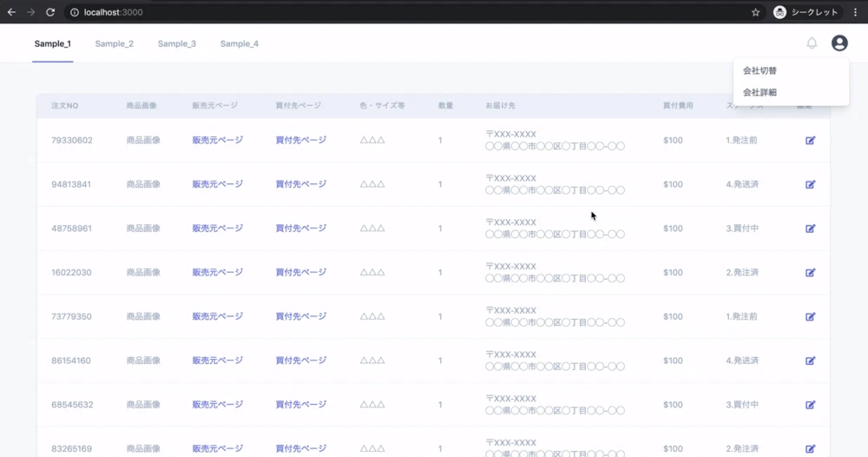Screen dimensions: 868x457
Task: Edit order 73779350 with pencil icon
Action: pyautogui.click(x=811, y=316)
